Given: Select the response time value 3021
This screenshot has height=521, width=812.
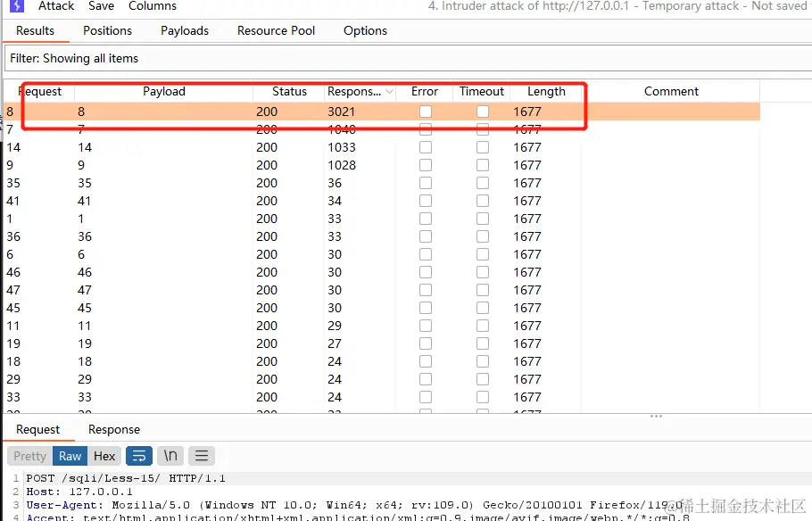Looking at the screenshot, I should pos(341,112).
